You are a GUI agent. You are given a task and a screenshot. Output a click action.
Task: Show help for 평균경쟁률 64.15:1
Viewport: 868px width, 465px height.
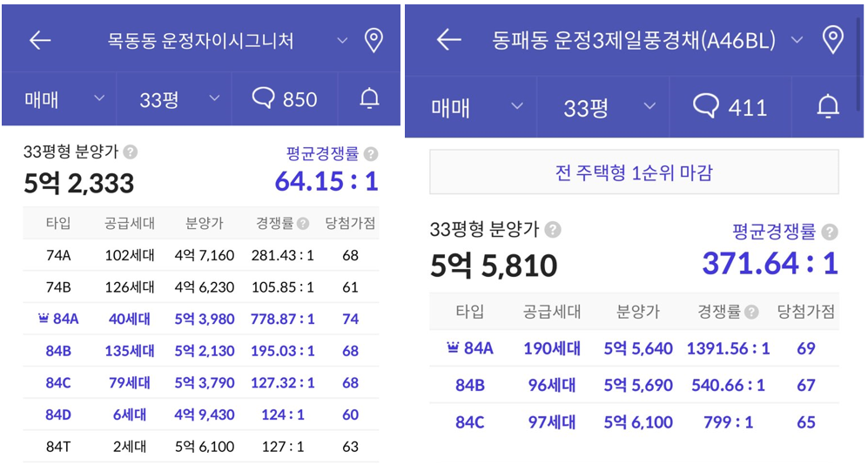[x=372, y=153]
